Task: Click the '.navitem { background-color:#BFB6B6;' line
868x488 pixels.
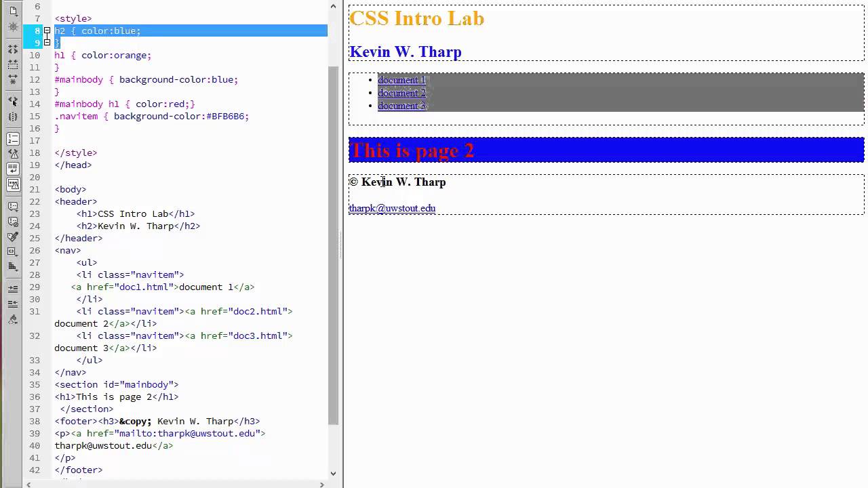Action: [152, 117]
